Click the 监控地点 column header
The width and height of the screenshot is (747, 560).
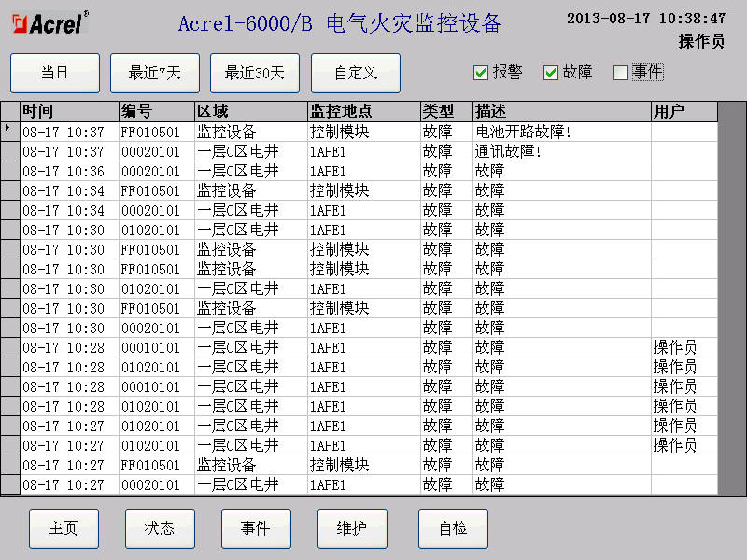point(362,112)
